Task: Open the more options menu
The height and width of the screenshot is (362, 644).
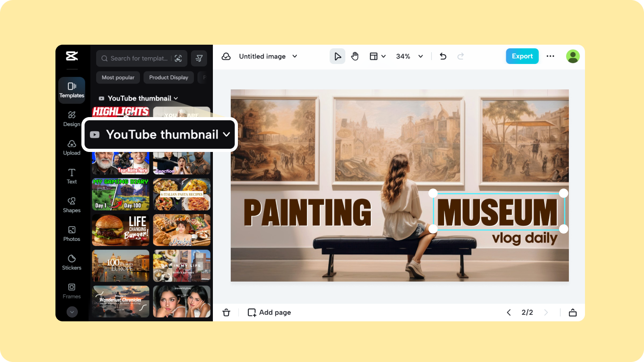Action: (x=551, y=56)
